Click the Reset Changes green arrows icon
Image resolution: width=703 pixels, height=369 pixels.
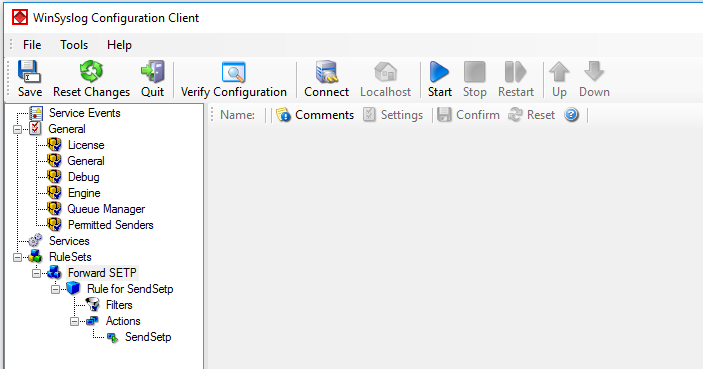click(91, 72)
